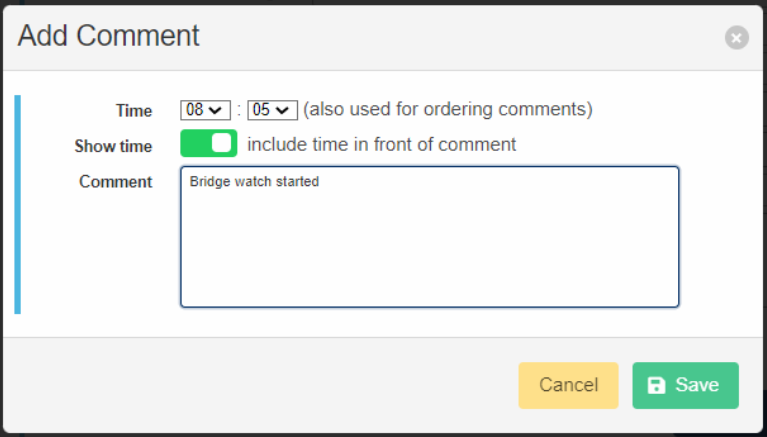Click the colon between hour and minute selectors

coord(239,110)
